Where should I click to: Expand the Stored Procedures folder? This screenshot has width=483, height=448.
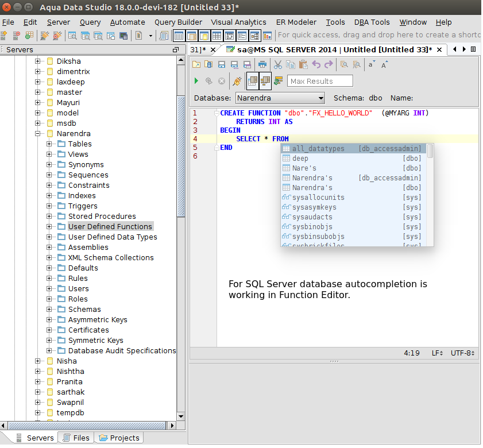pos(49,217)
